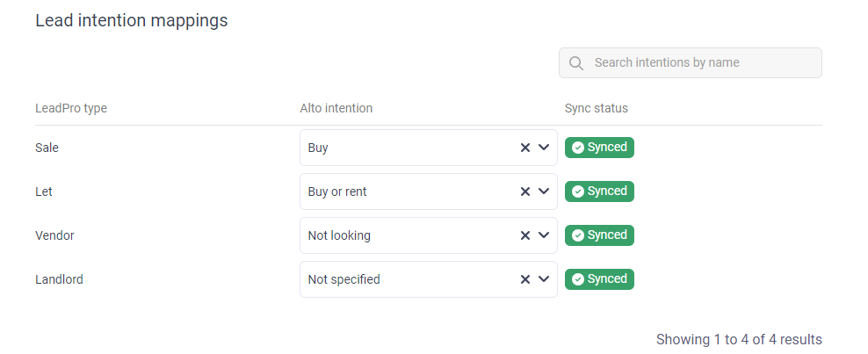Click the Alto intention column header
This screenshot has width=868, height=354.
pyautogui.click(x=336, y=109)
